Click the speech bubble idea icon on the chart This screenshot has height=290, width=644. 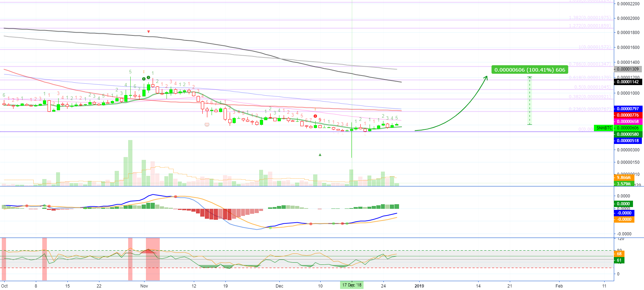point(207,124)
